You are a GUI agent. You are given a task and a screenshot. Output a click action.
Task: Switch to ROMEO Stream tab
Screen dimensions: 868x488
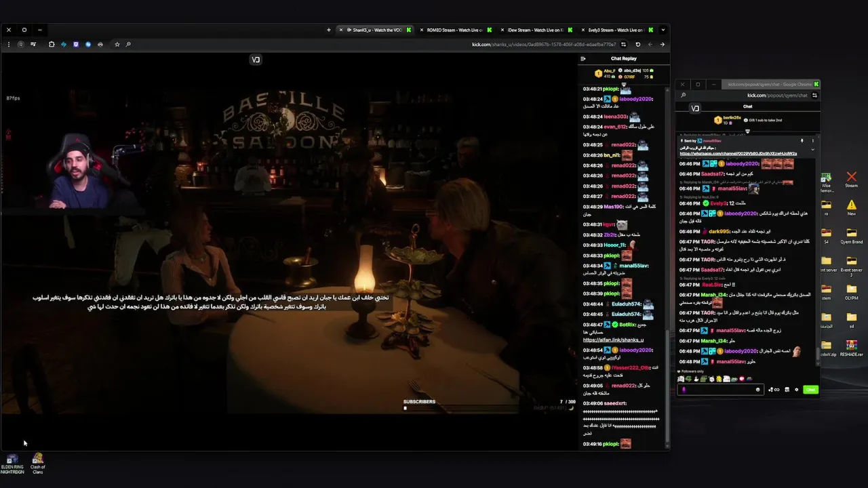pos(454,30)
